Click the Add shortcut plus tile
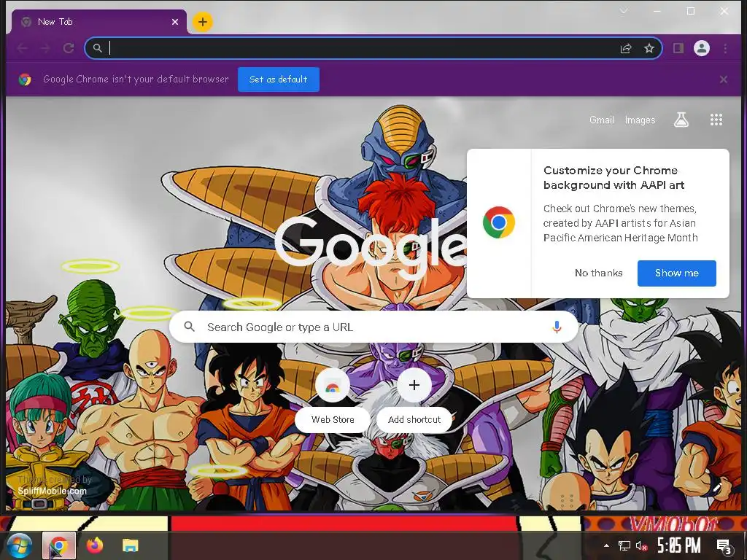 coord(414,400)
